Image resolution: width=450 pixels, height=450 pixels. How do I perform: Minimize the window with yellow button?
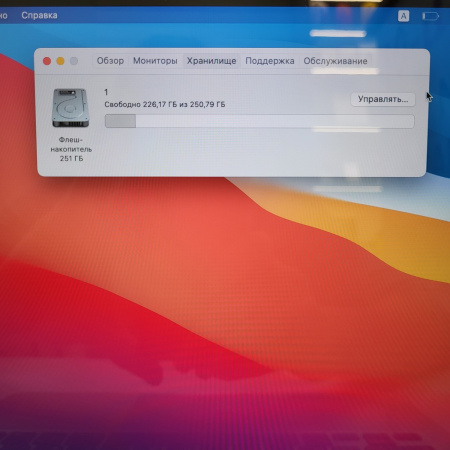click(x=60, y=61)
